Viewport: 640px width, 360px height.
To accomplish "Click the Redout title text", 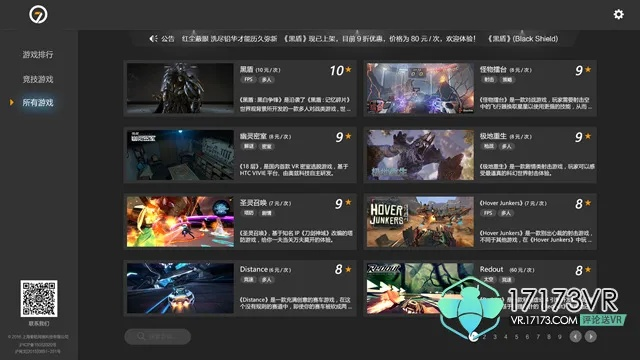I will (491, 269).
